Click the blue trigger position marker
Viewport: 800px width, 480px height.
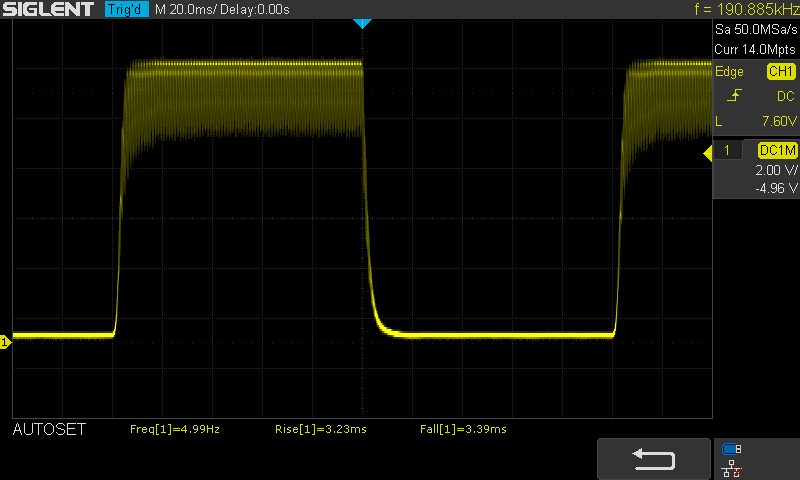click(362, 23)
